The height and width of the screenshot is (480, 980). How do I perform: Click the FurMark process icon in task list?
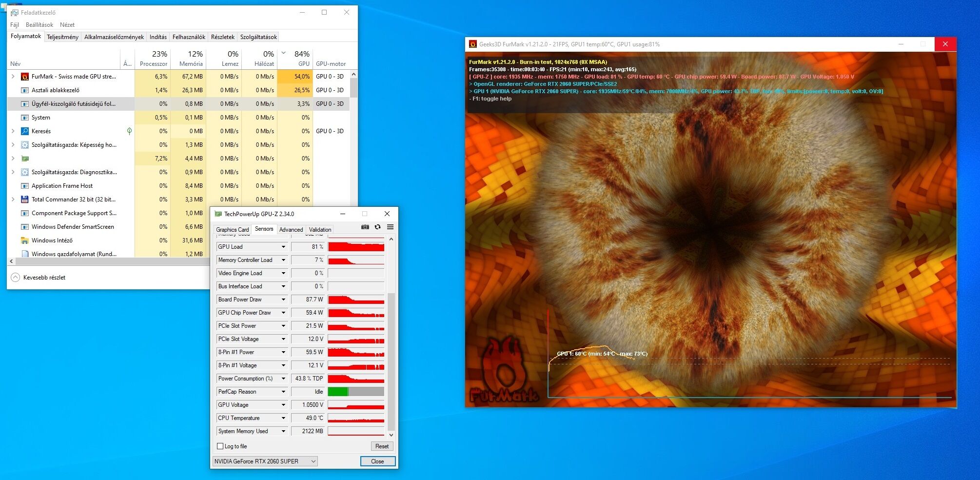25,77
